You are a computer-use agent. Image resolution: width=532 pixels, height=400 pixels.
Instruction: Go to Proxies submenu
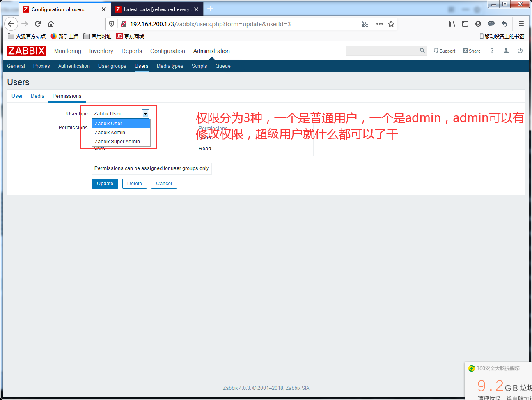41,66
